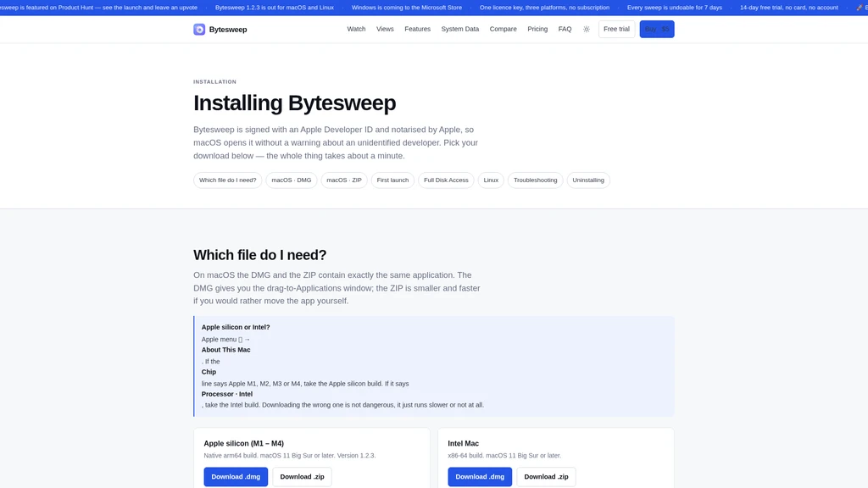Screen dimensions: 868x488
Task: Download .zip for Intel Mac
Action: coord(546,476)
